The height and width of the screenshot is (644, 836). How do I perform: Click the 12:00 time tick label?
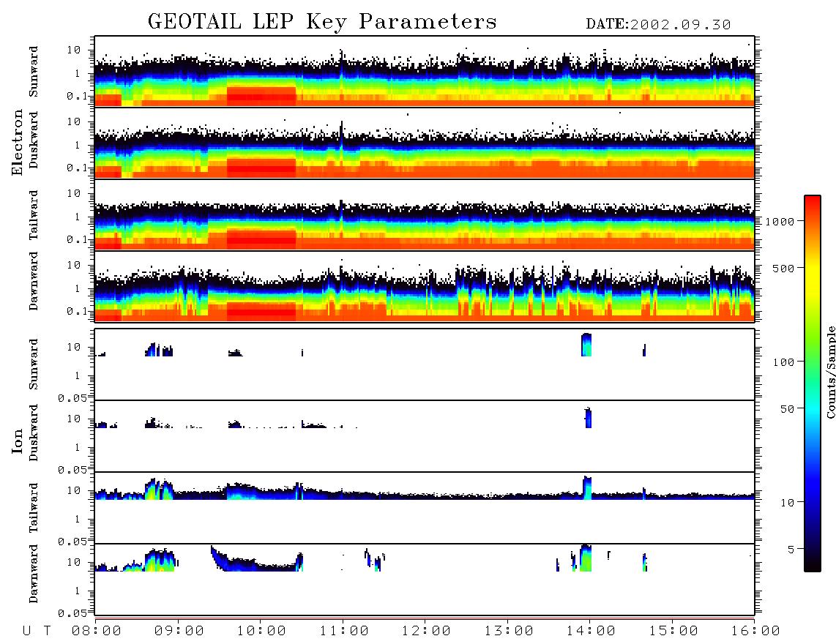(426, 631)
